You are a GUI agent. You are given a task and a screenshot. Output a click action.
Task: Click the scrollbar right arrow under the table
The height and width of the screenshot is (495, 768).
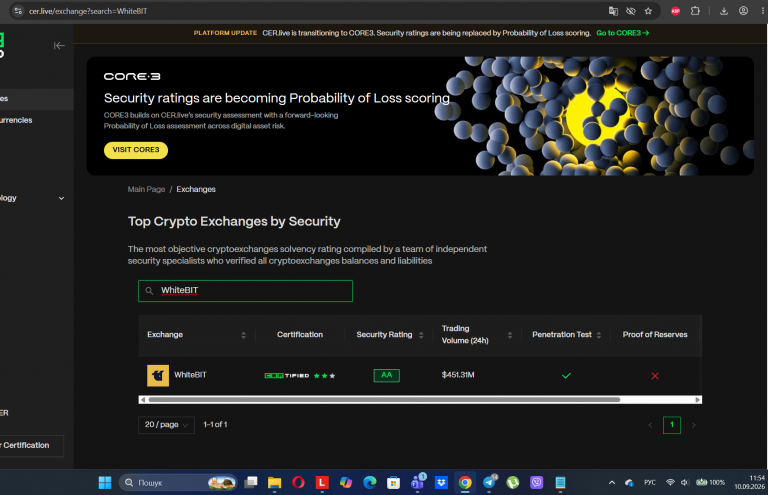pyautogui.click(x=697, y=400)
